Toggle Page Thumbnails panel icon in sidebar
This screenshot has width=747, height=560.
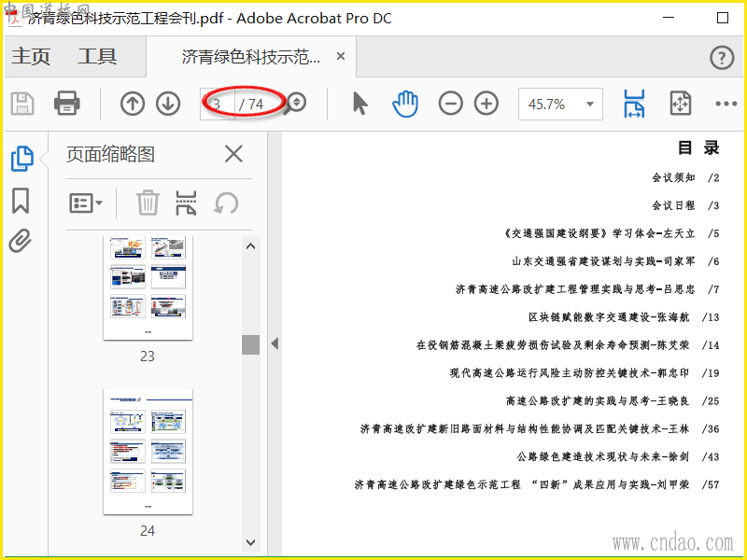[x=21, y=159]
